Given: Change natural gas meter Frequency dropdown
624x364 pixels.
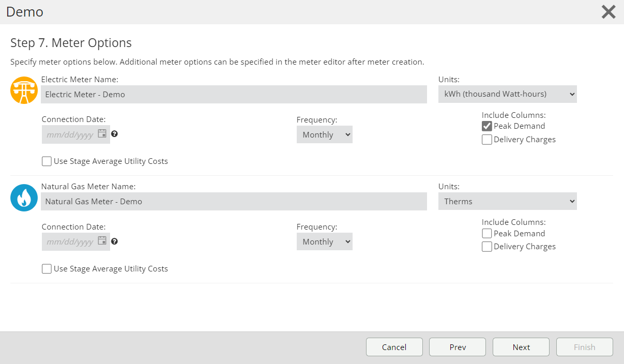Looking at the screenshot, I should pos(324,242).
